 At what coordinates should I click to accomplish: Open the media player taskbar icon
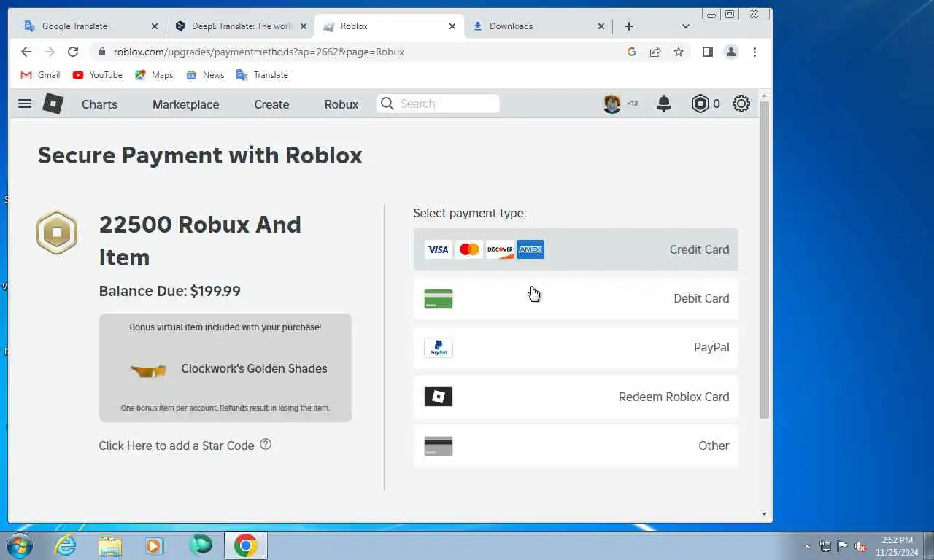click(155, 545)
